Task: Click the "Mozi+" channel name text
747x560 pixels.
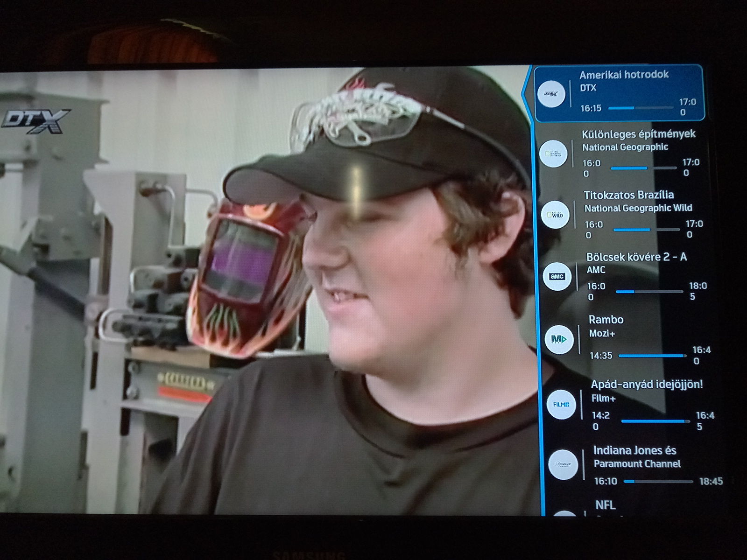Action: pyautogui.click(x=602, y=333)
